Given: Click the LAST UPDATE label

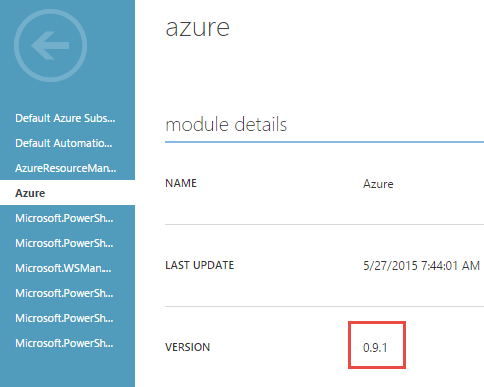Looking at the screenshot, I should 200,265.
